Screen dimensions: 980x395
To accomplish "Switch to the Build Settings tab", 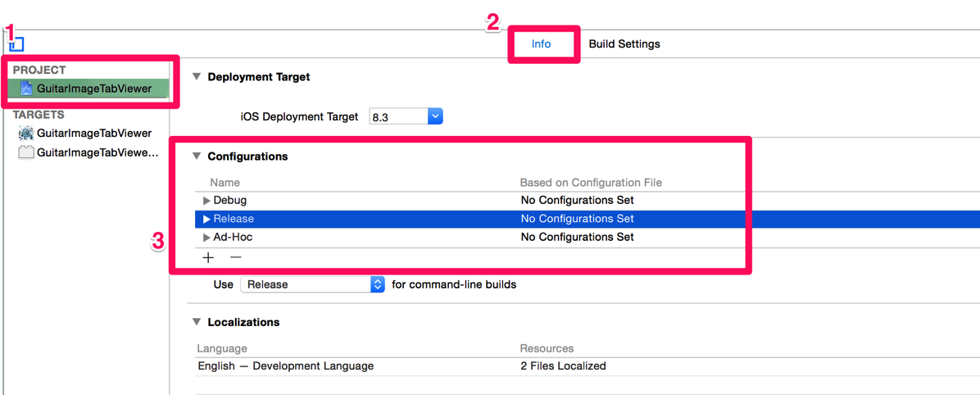I will (x=624, y=43).
